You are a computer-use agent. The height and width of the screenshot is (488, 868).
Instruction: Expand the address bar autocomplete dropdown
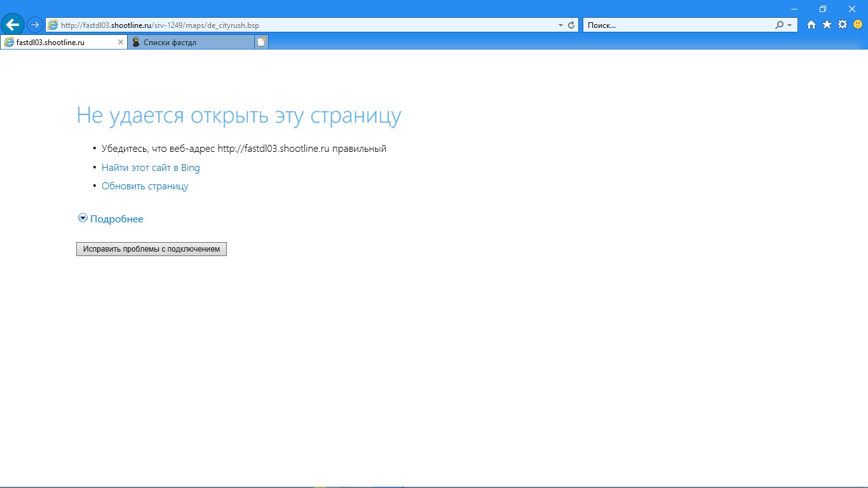(560, 25)
